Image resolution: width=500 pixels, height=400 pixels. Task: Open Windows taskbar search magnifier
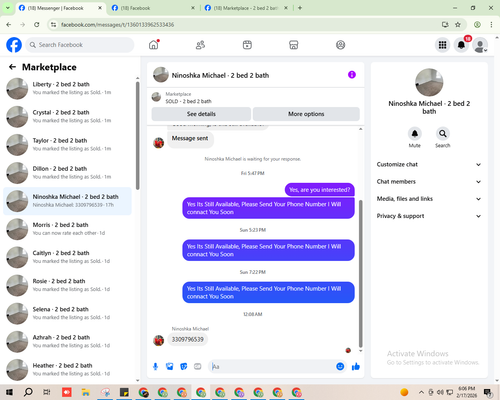(28, 392)
